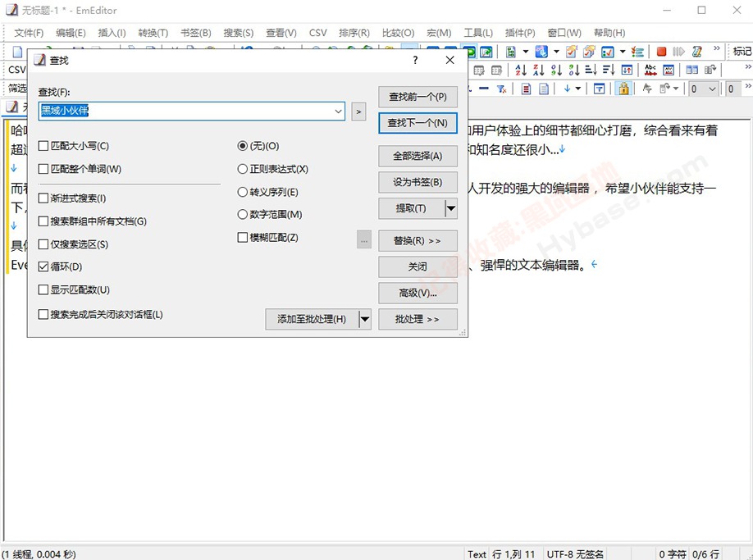Click the 全部选择(A) button

[x=418, y=156]
